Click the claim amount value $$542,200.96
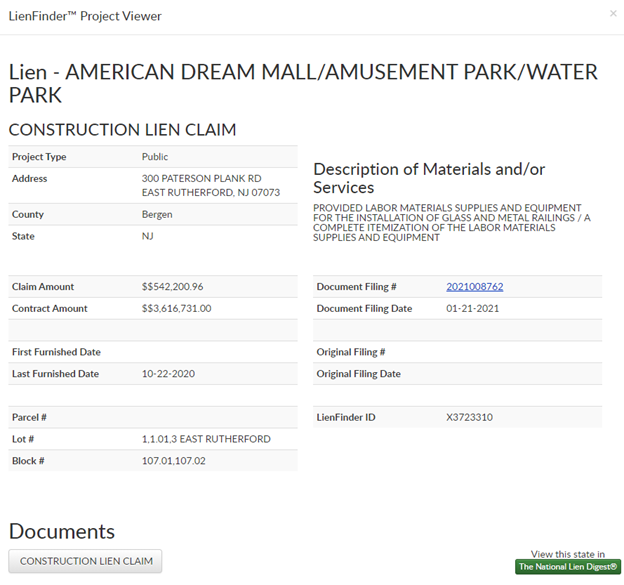This screenshot has width=624, height=585. 173,287
